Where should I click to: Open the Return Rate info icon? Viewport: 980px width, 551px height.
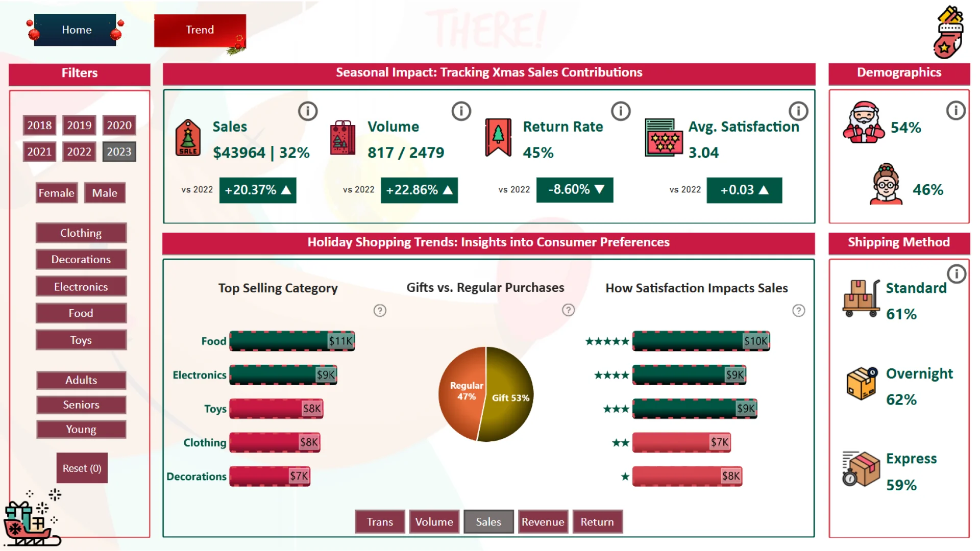pos(621,111)
